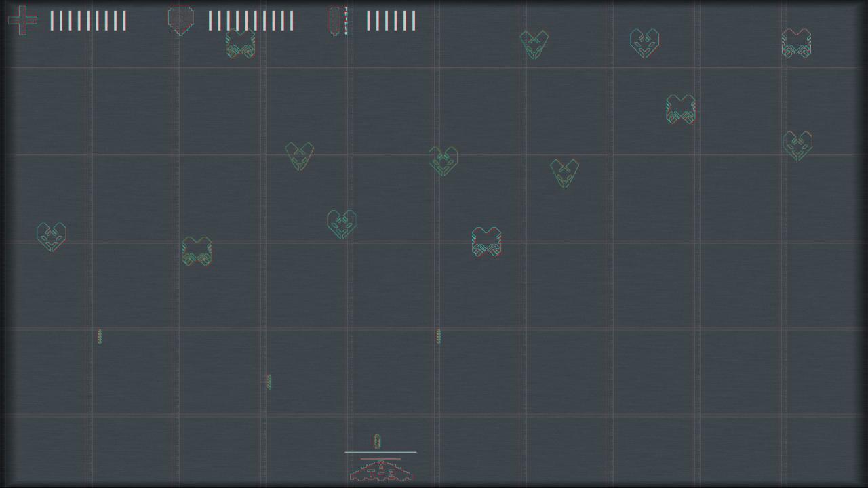Click the ammo bar segments beside the TRIPLE label
Image resolution: width=868 pixels, height=488 pixels.
pyautogui.click(x=391, y=21)
